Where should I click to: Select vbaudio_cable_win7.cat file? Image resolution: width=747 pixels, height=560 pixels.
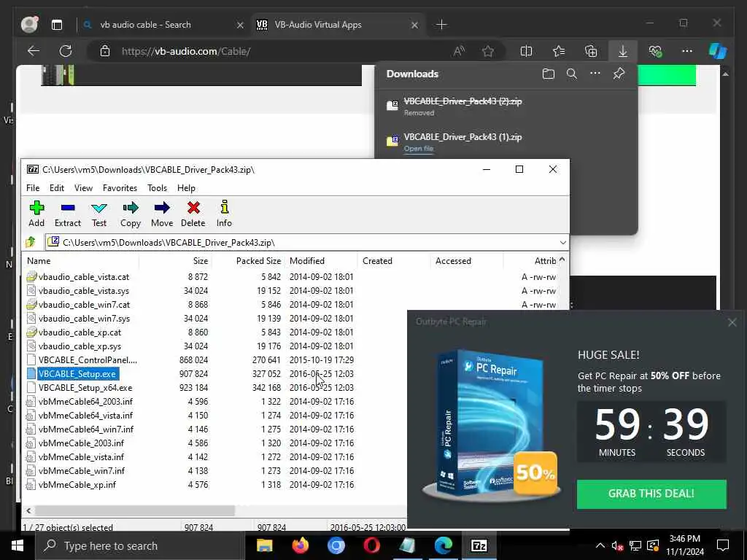click(x=85, y=304)
